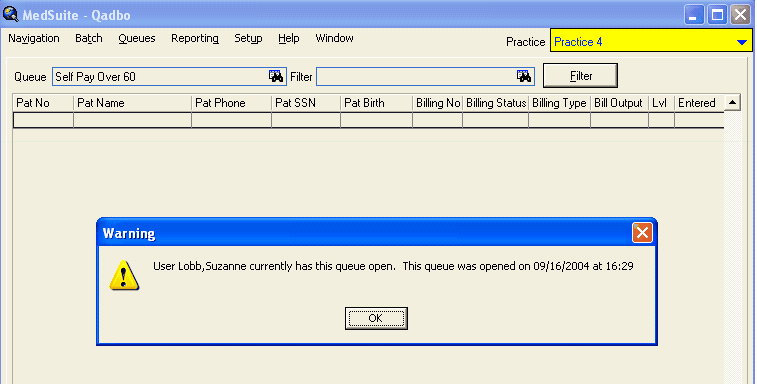Viewport: 757px width, 384px height.
Task: Click the Pat SSN column header
Action: [x=306, y=103]
